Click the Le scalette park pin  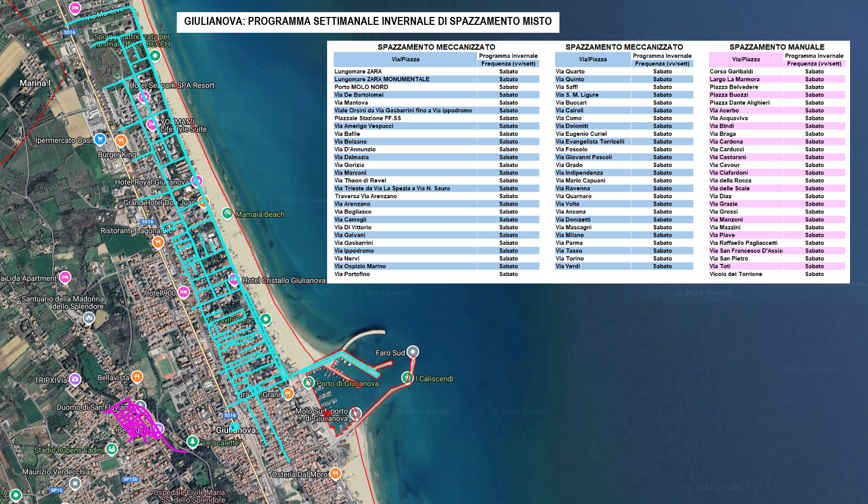(193, 441)
